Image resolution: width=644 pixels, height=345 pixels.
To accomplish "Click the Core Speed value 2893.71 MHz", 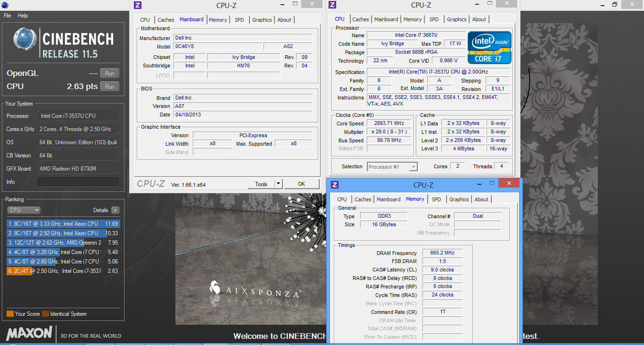I will coord(388,123).
